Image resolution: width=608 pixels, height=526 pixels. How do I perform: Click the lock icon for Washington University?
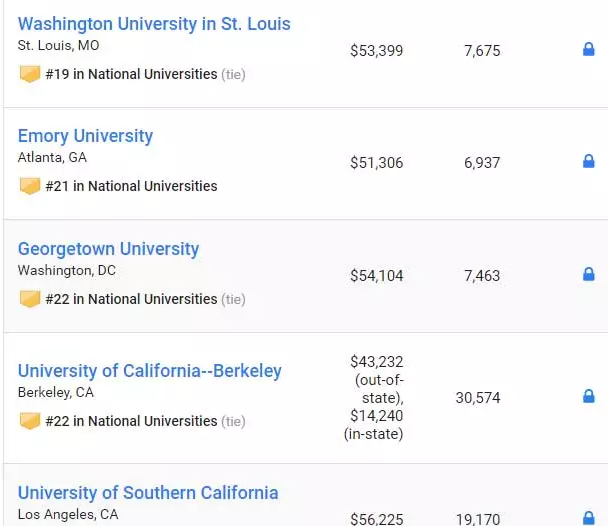pos(589,49)
